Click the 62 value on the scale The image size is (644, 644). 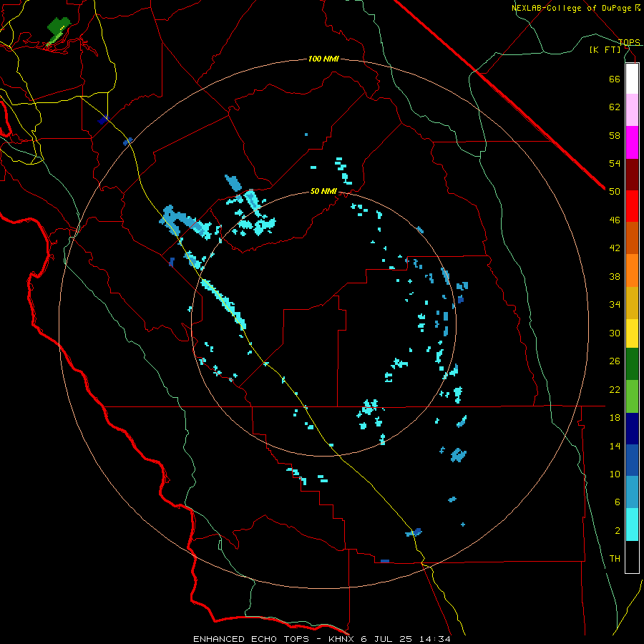[615, 107]
